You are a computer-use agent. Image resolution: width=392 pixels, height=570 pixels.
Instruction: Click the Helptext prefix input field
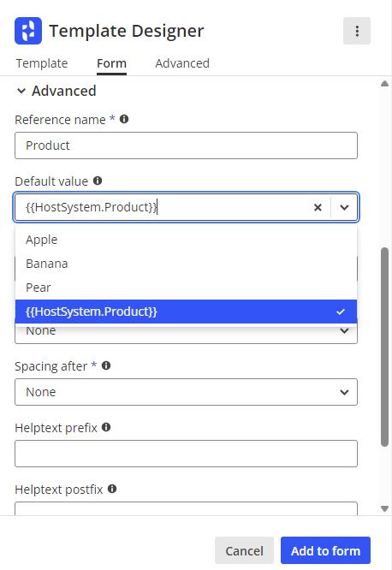pos(187,454)
